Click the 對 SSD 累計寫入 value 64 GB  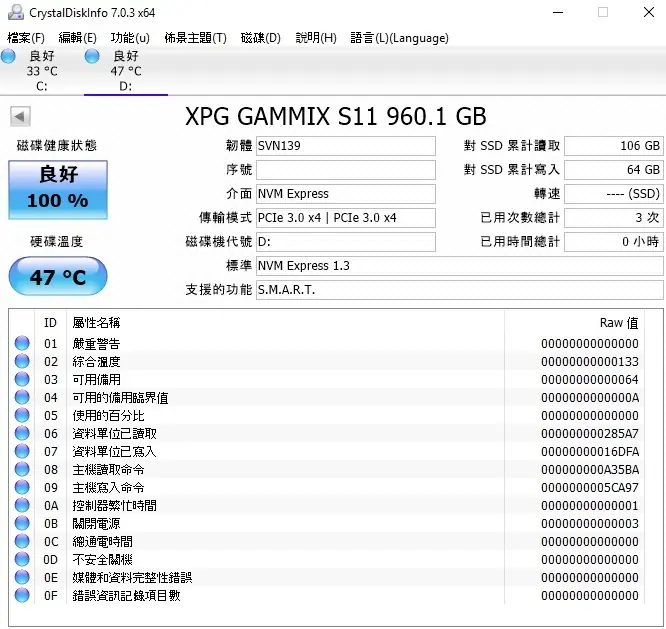614,170
